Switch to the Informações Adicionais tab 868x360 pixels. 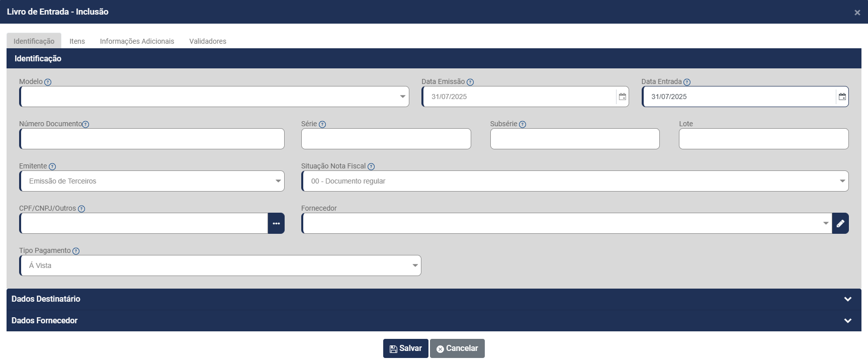point(137,41)
